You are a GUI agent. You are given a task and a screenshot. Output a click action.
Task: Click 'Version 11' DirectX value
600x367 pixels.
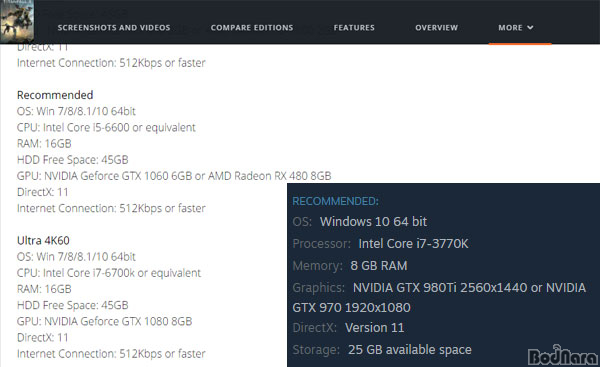(374, 328)
